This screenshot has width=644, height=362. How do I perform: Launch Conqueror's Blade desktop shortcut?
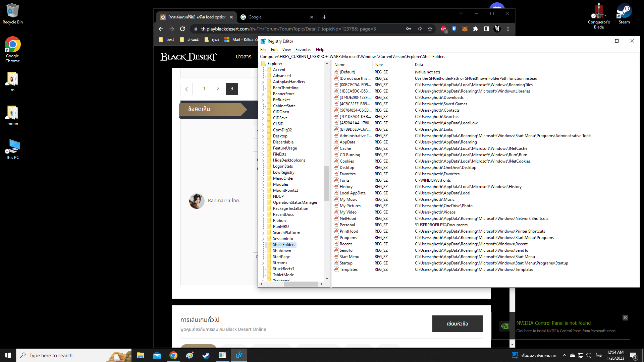[x=599, y=16]
